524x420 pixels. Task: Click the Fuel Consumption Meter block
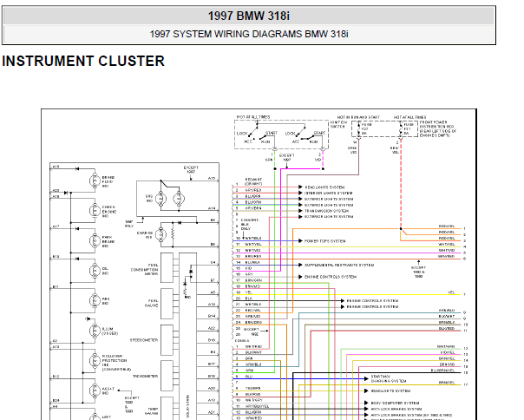tap(167, 267)
